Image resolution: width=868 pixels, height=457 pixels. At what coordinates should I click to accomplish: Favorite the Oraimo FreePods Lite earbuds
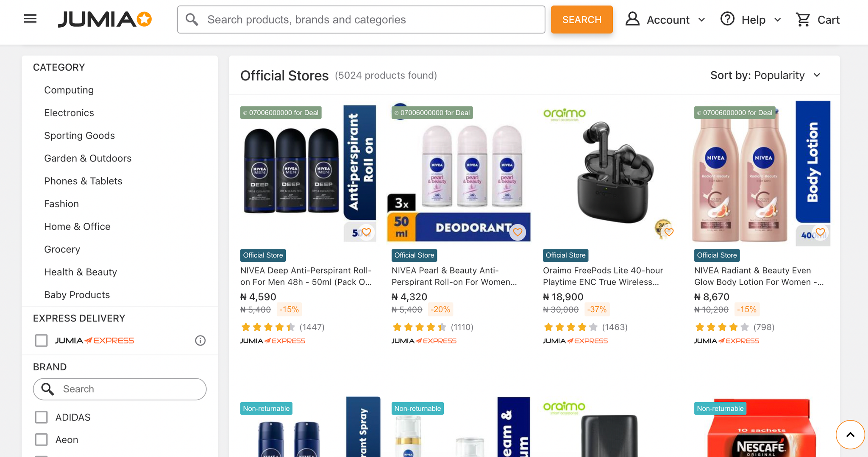[x=669, y=232]
